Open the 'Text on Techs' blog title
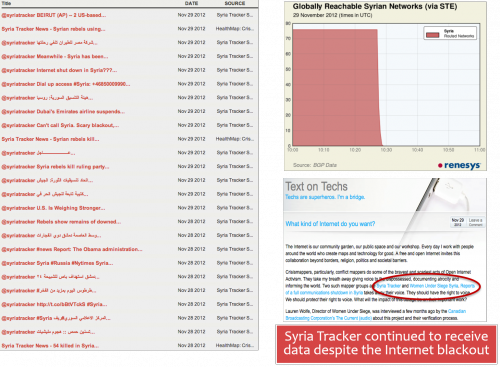Image resolution: width=500 pixels, height=367 pixels. click(316, 186)
